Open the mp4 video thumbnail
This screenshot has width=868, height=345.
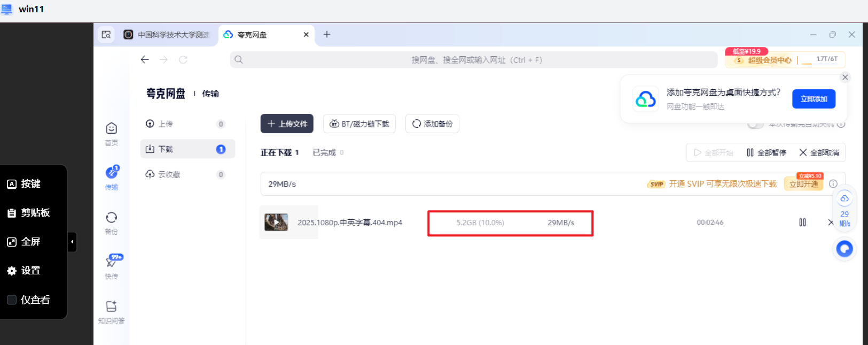coord(276,222)
